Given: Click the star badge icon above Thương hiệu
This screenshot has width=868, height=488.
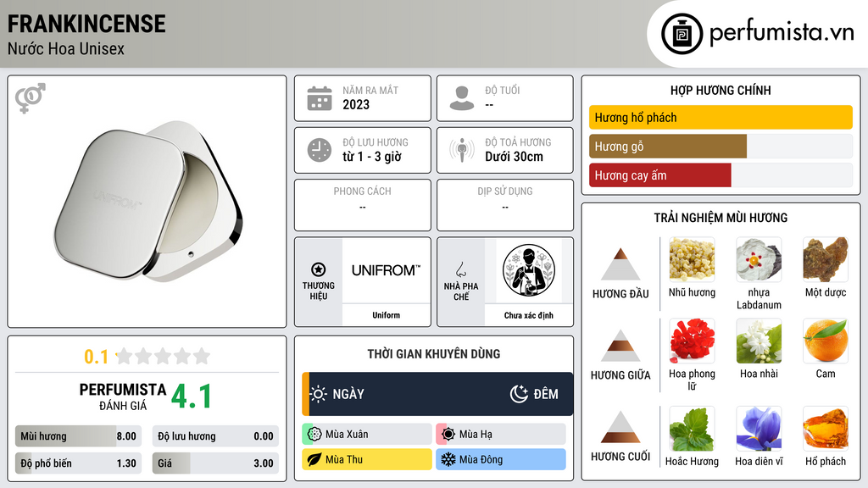Looking at the screenshot, I should coord(319,269).
